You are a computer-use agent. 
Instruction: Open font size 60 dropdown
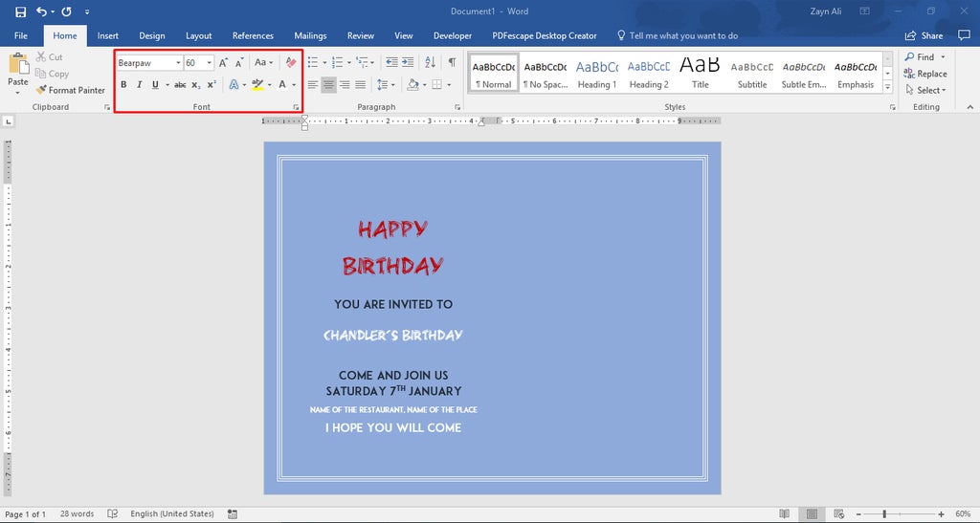point(210,62)
